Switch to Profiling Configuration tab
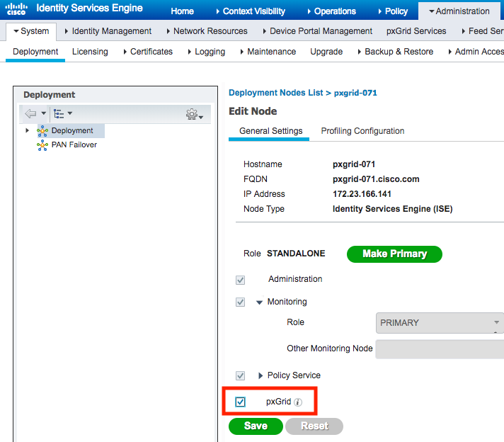Screen dimensions: 504x442 (x=362, y=131)
